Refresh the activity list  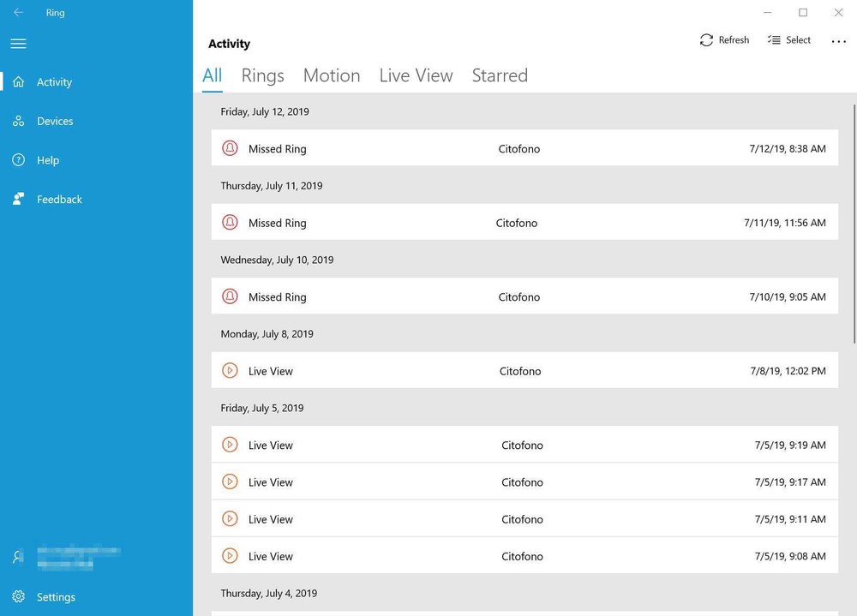click(x=724, y=40)
